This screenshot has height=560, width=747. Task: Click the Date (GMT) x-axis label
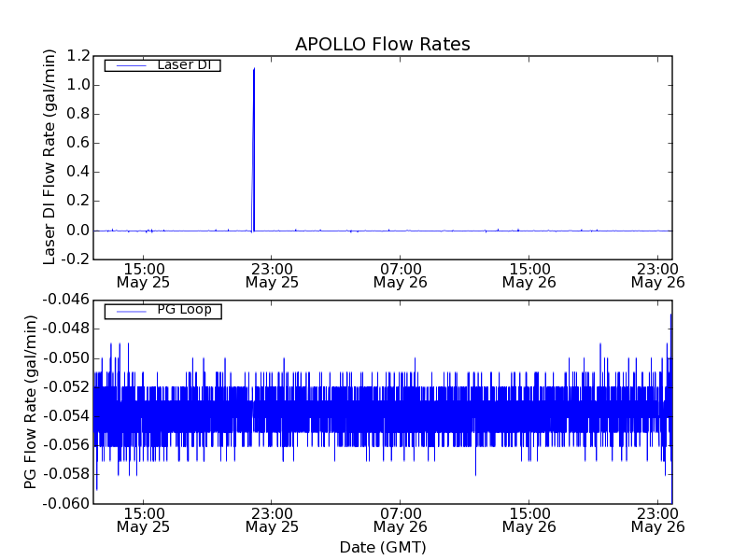click(x=382, y=547)
